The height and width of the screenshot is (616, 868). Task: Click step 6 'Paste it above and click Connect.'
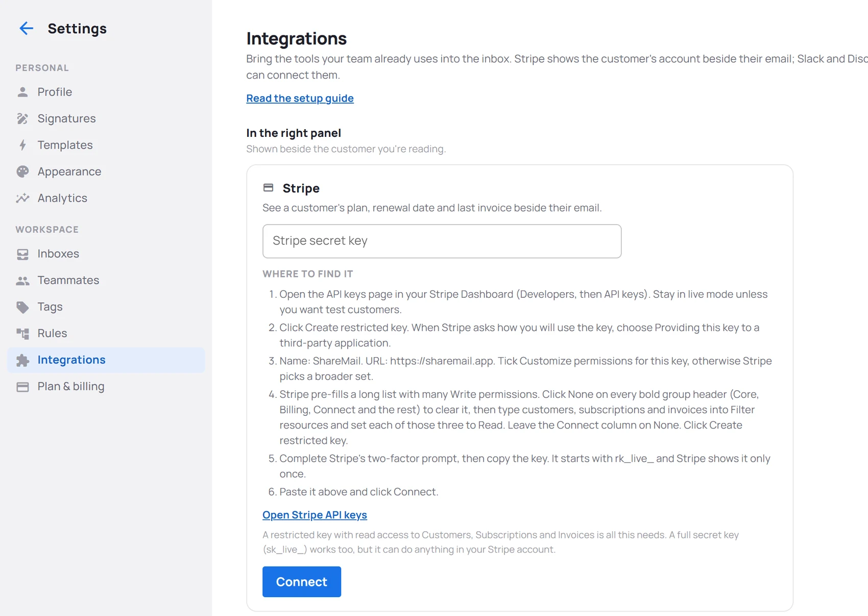coord(358,492)
